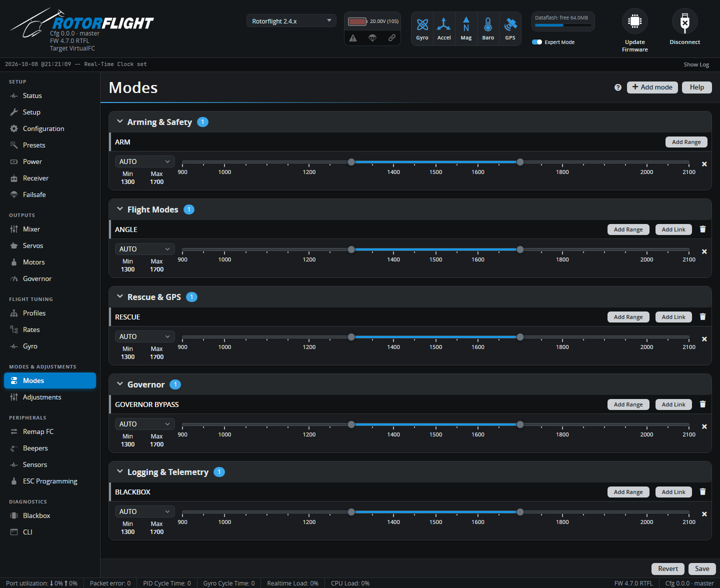Open ESC Programming in sidebar
The image size is (720, 588).
click(50, 481)
